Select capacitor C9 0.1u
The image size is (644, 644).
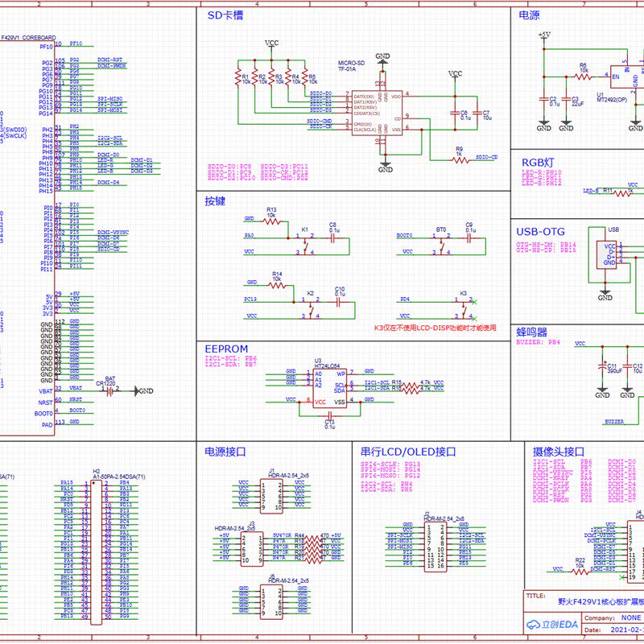tap(469, 238)
